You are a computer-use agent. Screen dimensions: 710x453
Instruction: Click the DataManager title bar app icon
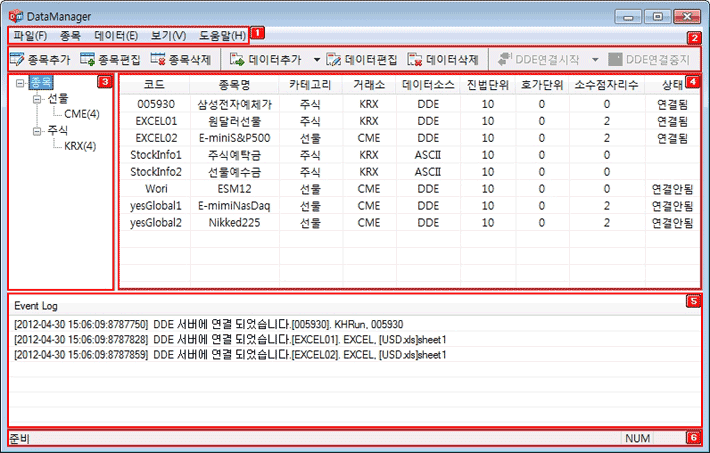tap(15, 17)
